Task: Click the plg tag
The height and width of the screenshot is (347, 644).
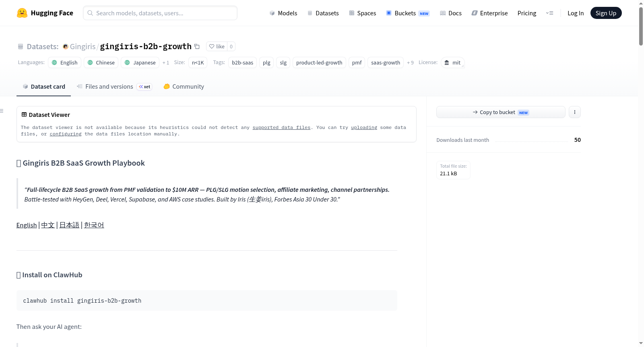Action: (266, 62)
